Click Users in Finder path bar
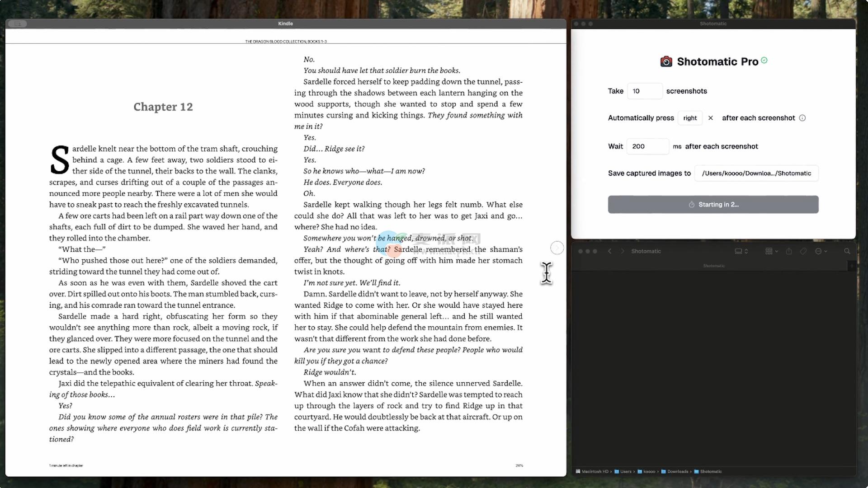Screen dimensions: 868x488 point(623,471)
